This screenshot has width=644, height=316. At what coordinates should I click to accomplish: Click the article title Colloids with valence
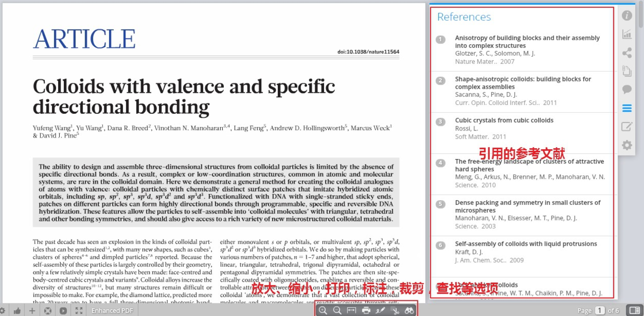click(184, 96)
